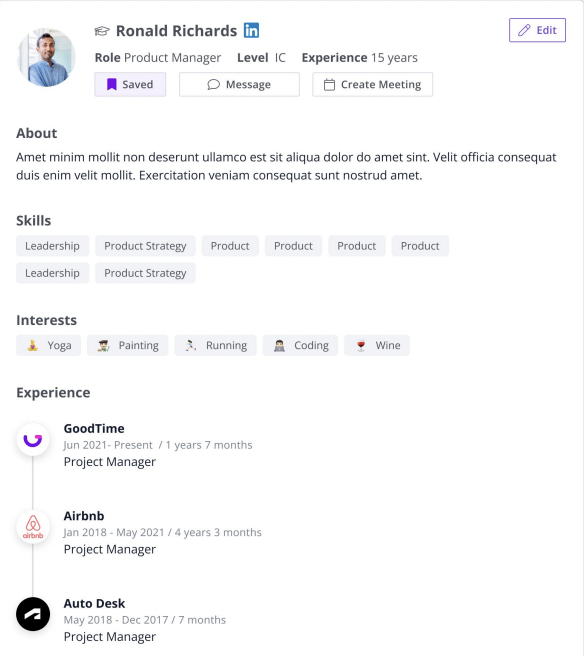Click the GoodTime company logo
Viewport: 584px width, 656px height.
[33, 440]
